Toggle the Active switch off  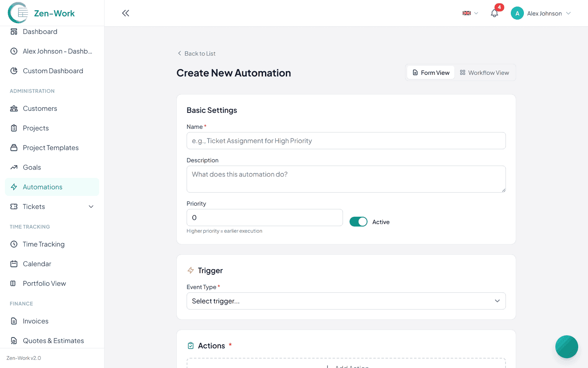coord(359,222)
